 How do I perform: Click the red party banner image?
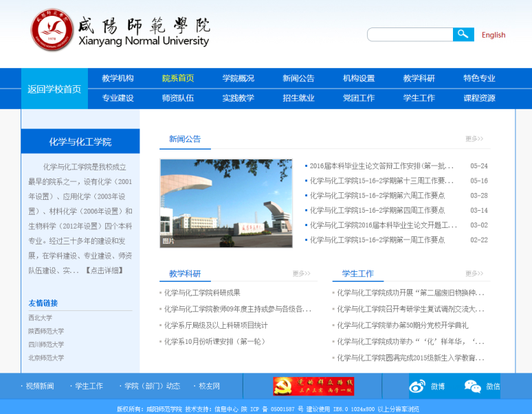point(313,386)
